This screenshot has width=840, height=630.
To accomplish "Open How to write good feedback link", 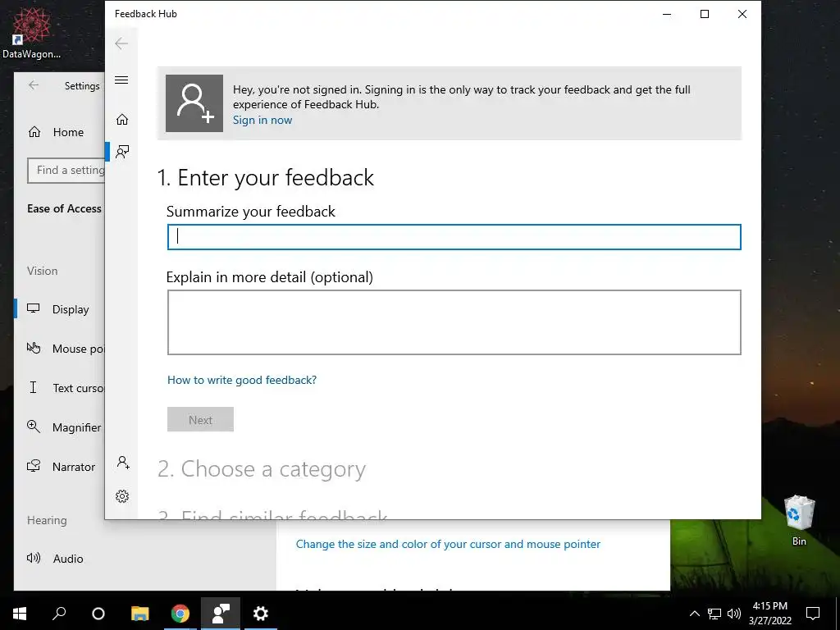I will click(242, 380).
